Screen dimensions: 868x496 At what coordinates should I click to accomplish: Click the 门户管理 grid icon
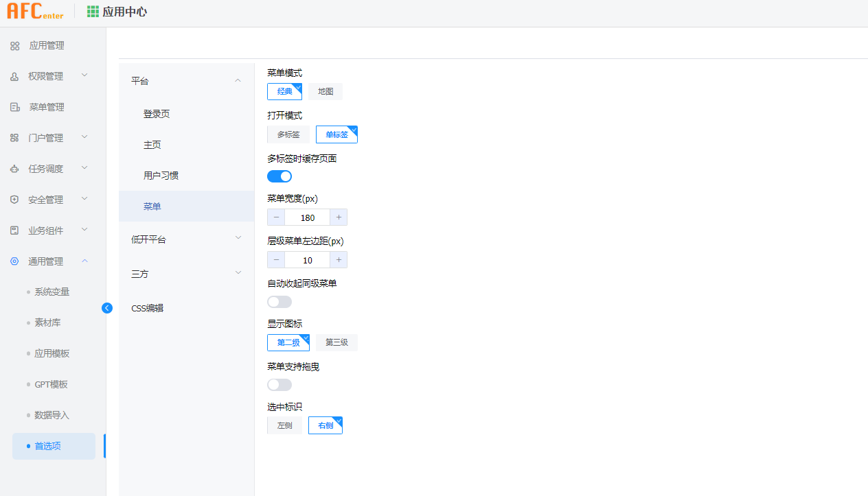pos(14,138)
